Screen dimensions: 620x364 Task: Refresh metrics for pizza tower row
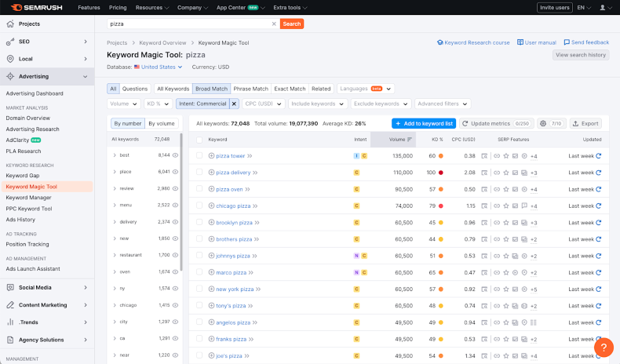[x=599, y=155]
